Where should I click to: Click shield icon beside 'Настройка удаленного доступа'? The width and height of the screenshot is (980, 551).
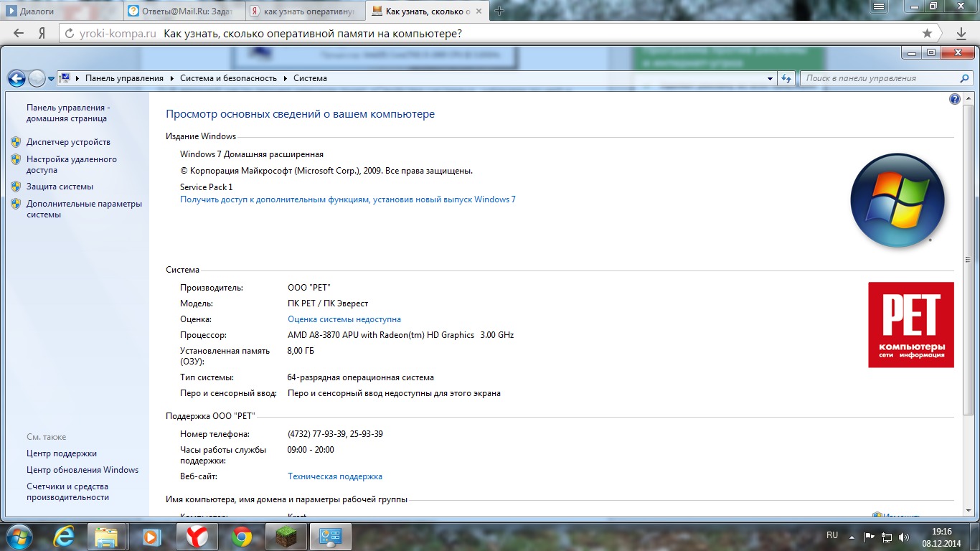(x=16, y=159)
